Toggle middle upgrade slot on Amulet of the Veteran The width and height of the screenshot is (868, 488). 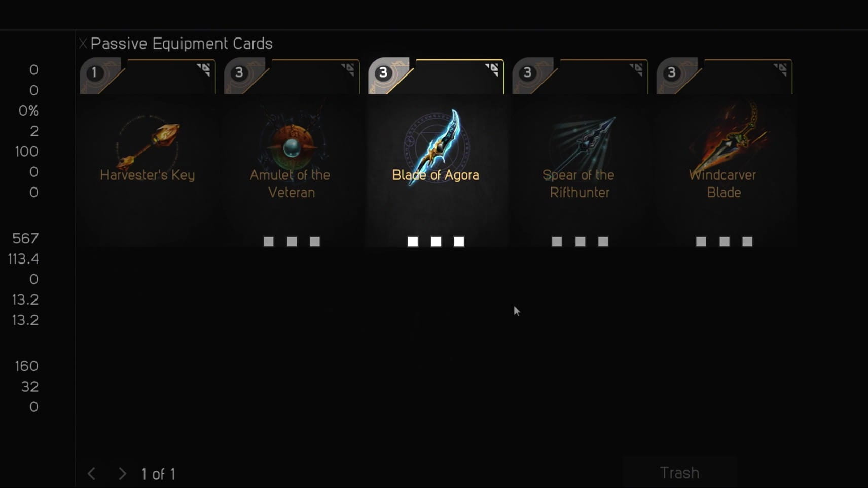(292, 242)
